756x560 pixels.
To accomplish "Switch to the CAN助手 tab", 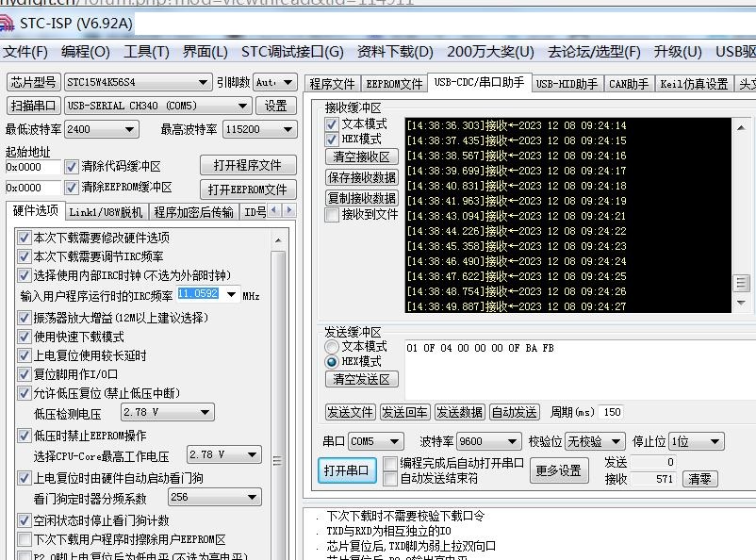I will pos(628,84).
